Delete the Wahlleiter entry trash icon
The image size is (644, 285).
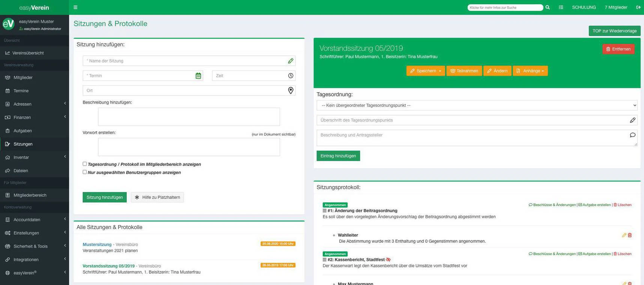[x=630, y=235]
